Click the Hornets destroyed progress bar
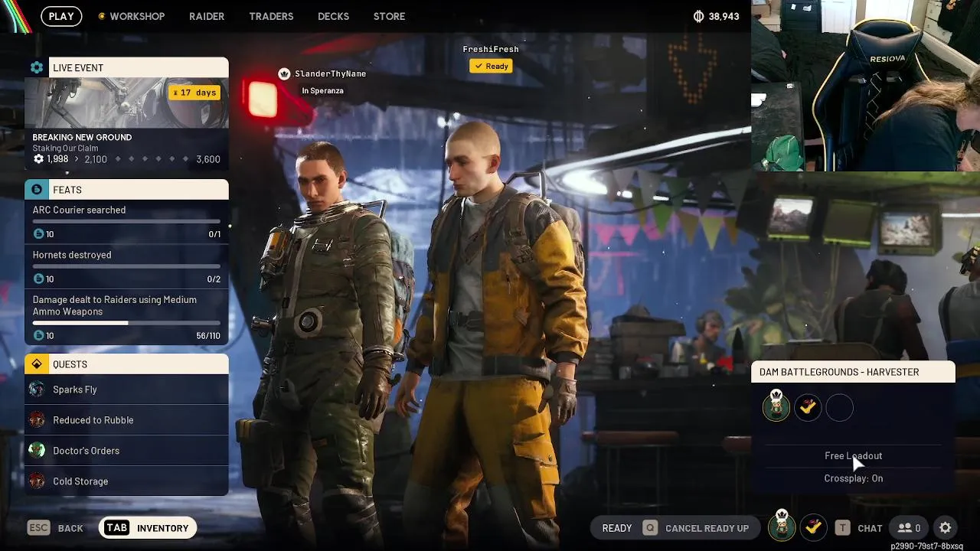The image size is (980, 551). (x=126, y=266)
